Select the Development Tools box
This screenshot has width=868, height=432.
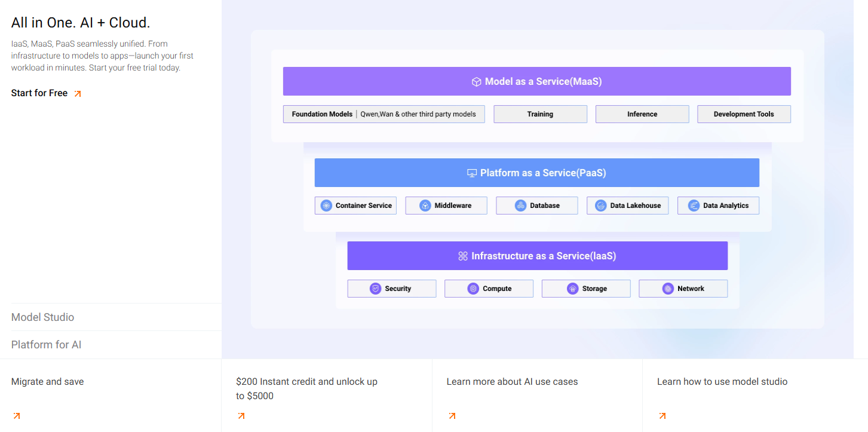point(744,114)
